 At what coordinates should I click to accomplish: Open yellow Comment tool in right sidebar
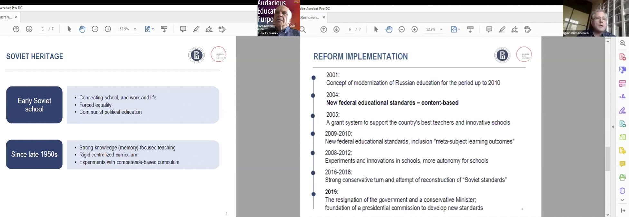click(622, 164)
